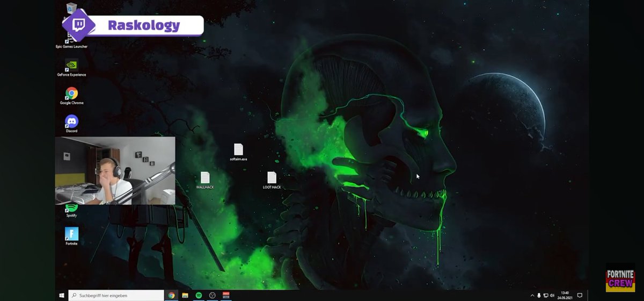The image size is (644, 301).
Task: Open Chrome from the taskbar
Action: coord(171,295)
